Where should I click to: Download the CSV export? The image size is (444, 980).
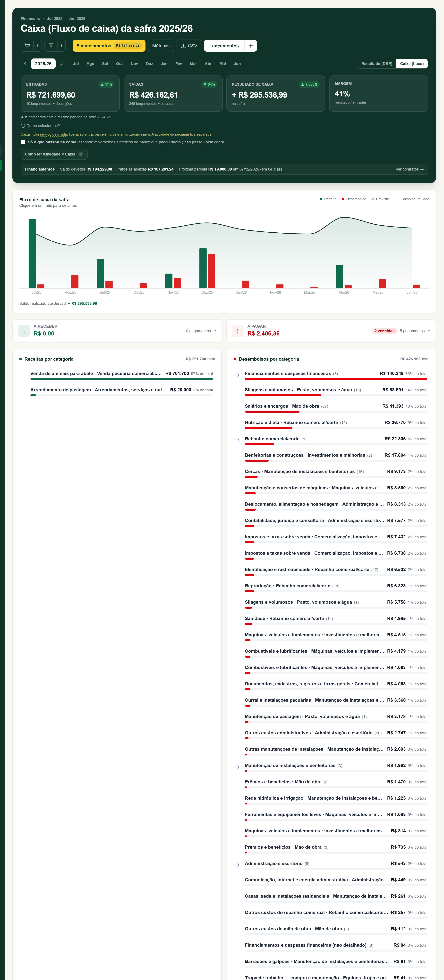[189, 46]
